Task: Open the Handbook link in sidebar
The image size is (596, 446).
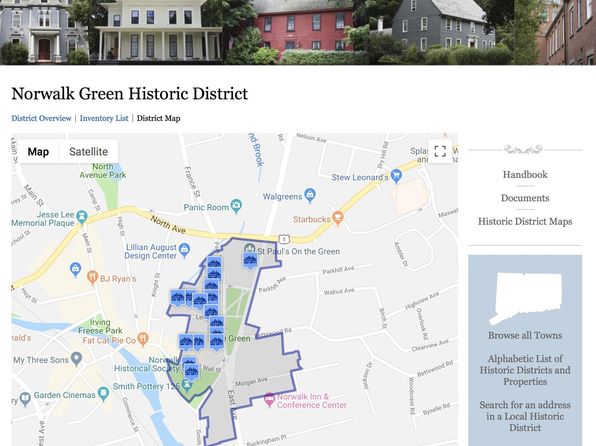Action: (525, 175)
